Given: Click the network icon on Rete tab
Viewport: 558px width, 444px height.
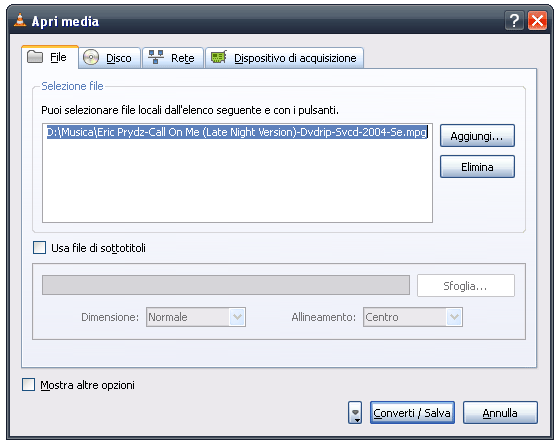Looking at the screenshot, I should (156, 57).
